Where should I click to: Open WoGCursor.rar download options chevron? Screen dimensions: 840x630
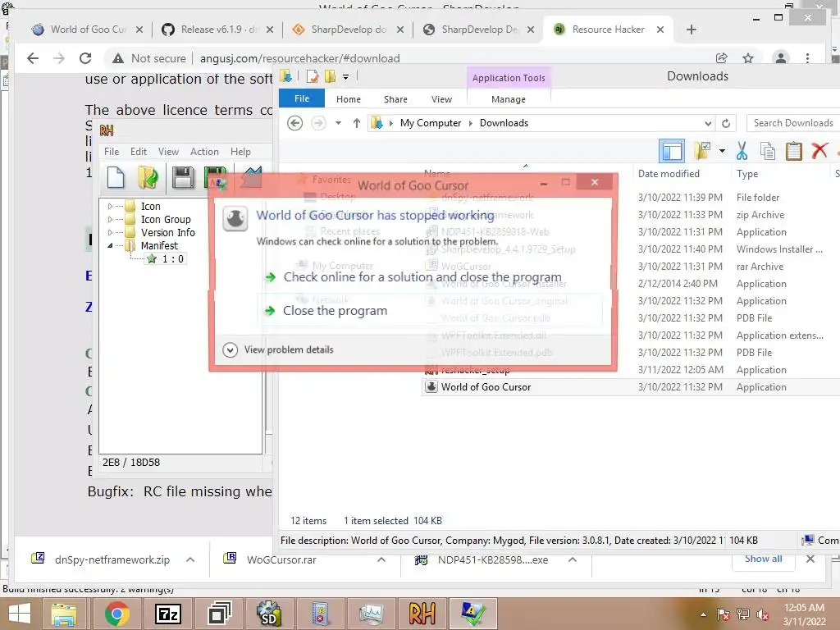381,559
